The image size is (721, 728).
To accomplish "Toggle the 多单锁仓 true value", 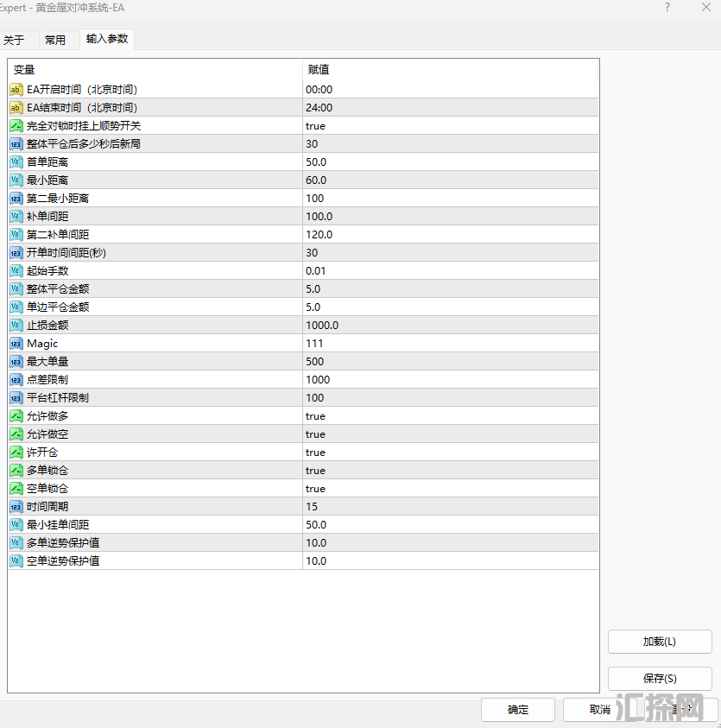I will pos(315,471).
